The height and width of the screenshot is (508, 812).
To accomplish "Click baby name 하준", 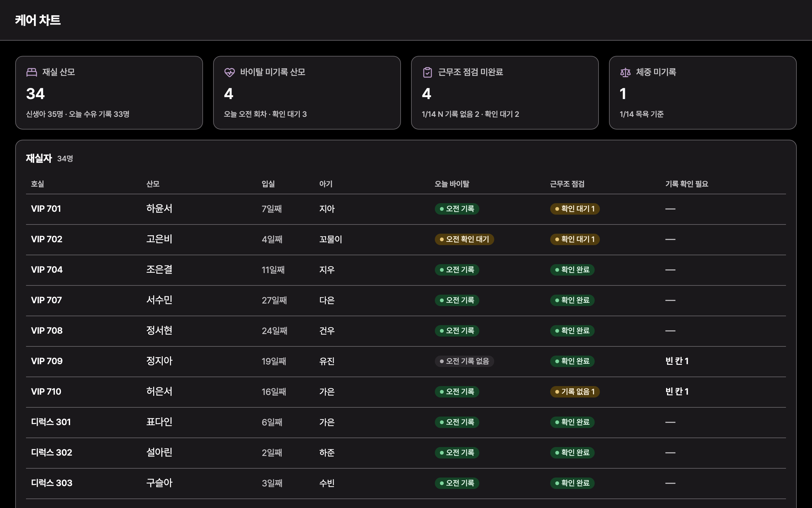I will (x=327, y=452).
